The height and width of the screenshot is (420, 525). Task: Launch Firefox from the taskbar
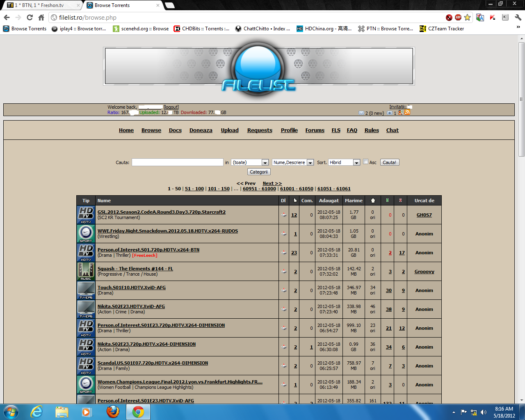(x=113, y=412)
